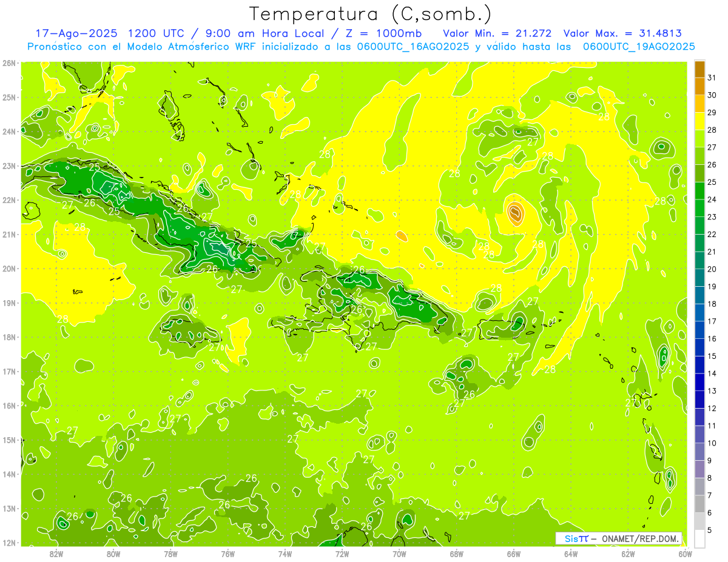The image size is (728, 562).
Task: Click the "0600UTC_19AGO2025" valid-until time text
Action: click(638, 47)
